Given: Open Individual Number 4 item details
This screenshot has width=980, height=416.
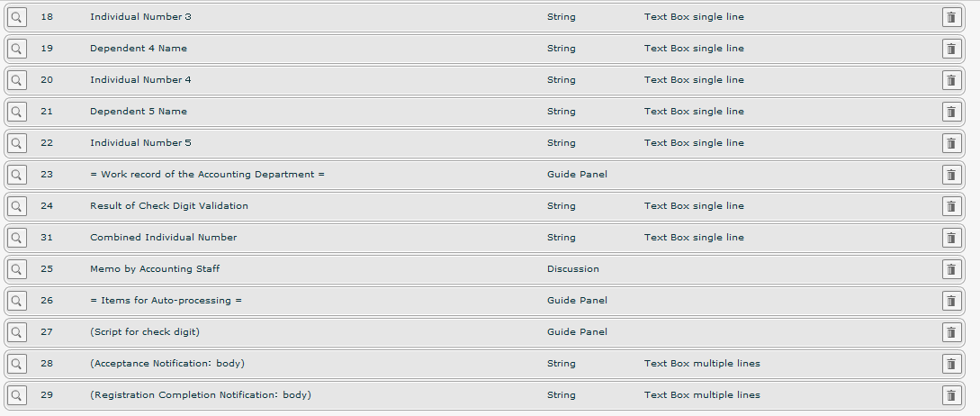Looking at the screenshot, I should pos(17,80).
